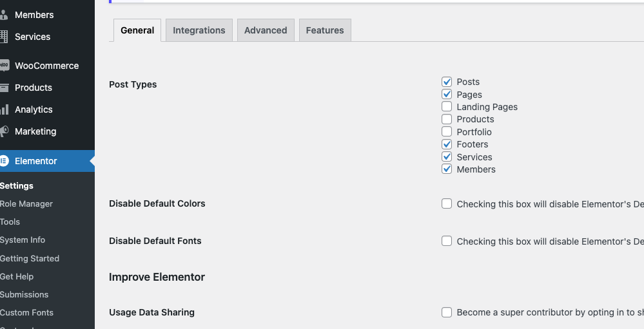Image resolution: width=644 pixels, height=329 pixels.
Task: Go to System Info submenu
Action: point(23,240)
